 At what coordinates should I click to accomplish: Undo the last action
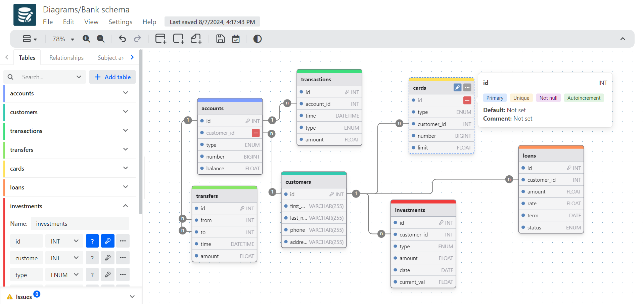click(x=122, y=39)
